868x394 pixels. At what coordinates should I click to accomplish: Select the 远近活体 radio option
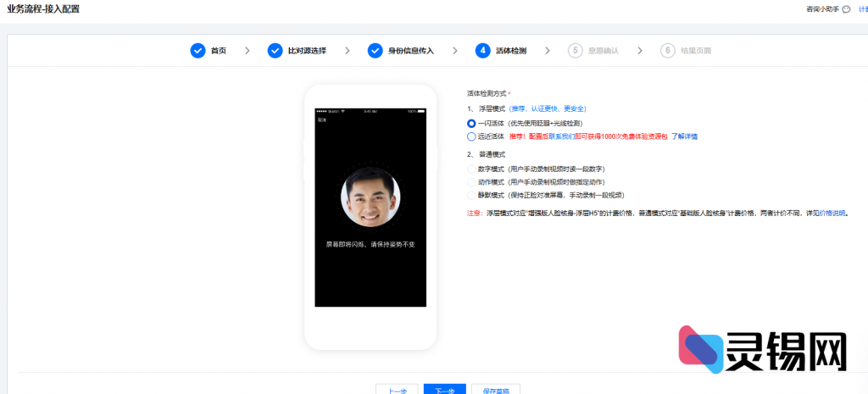(x=471, y=136)
